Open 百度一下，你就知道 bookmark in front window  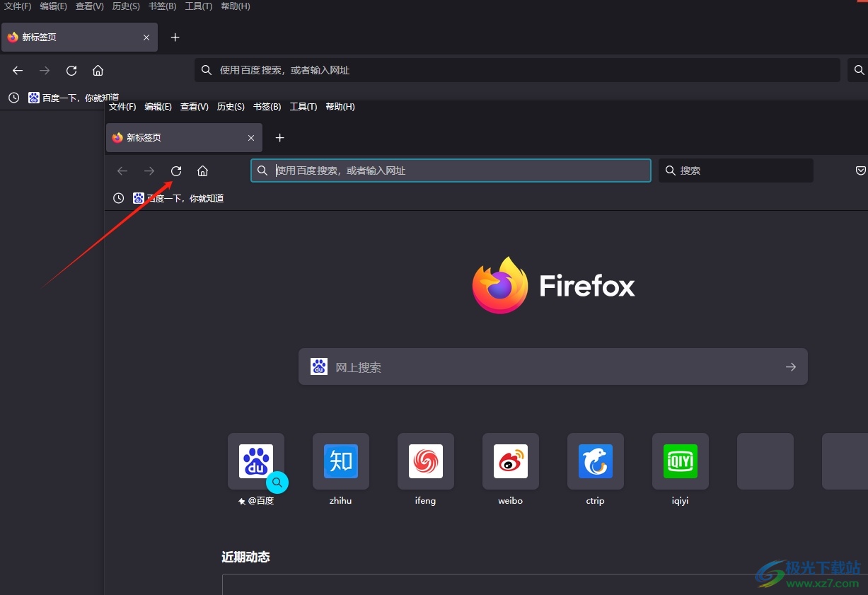[178, 198]
